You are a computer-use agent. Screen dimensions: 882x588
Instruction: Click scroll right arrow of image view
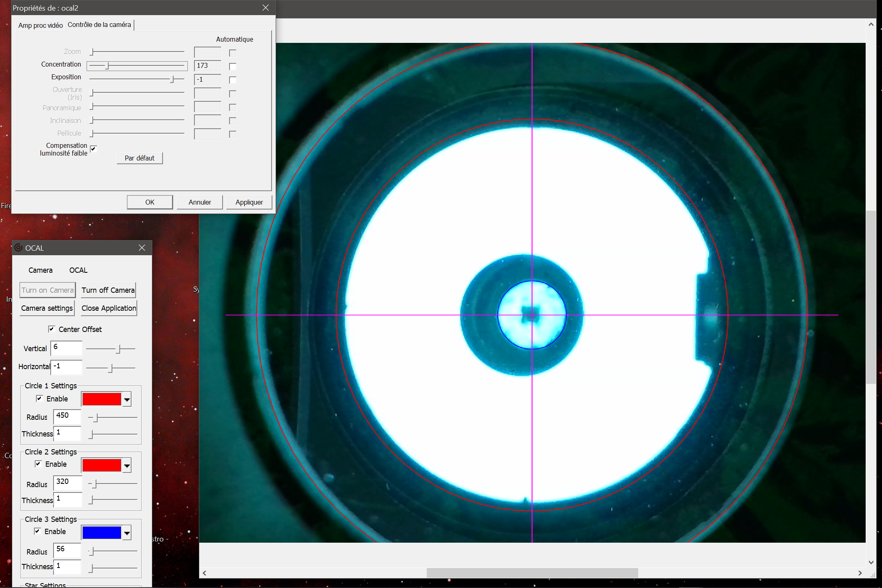click(860, 573)
